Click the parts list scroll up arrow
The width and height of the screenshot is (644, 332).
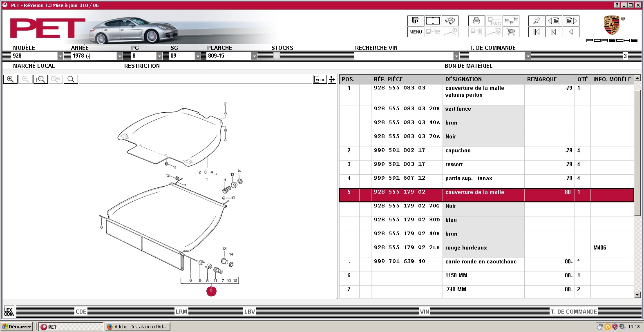coord(637,78)
